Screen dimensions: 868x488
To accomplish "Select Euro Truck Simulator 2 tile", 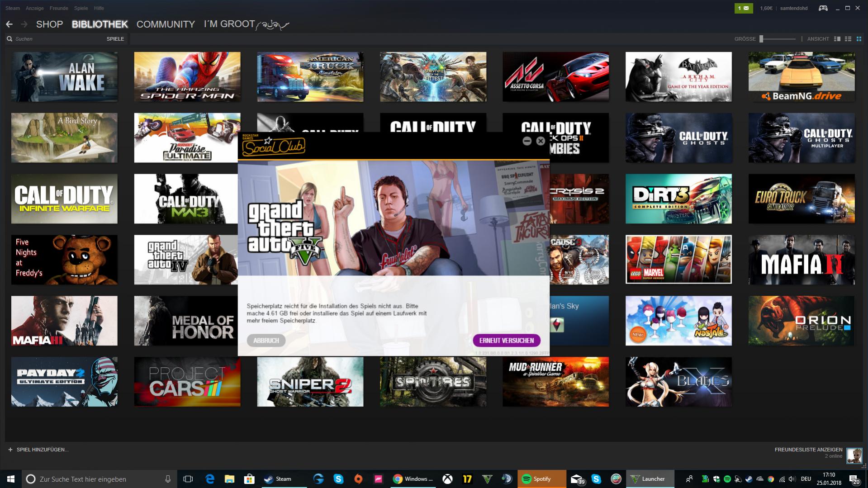I will [802, 199].
